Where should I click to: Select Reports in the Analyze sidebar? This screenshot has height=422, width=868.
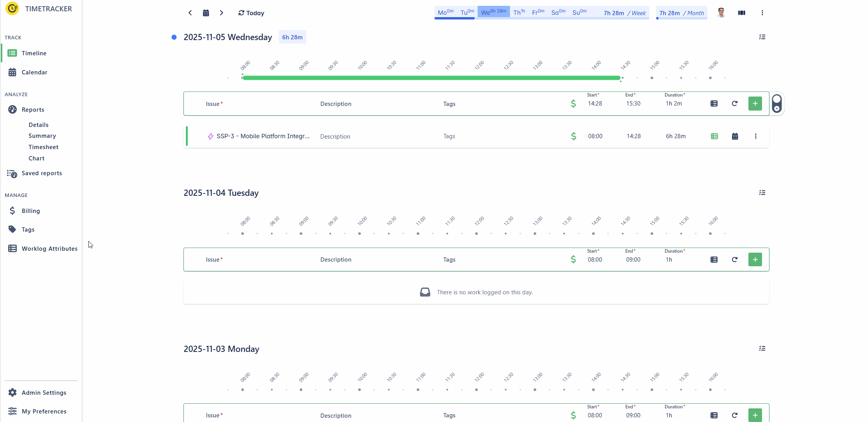[x=32, y=109]
